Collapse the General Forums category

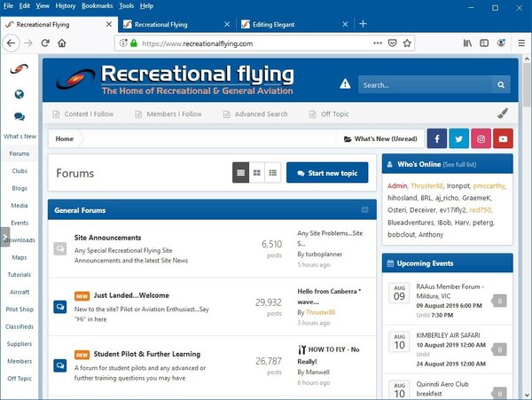364,210
